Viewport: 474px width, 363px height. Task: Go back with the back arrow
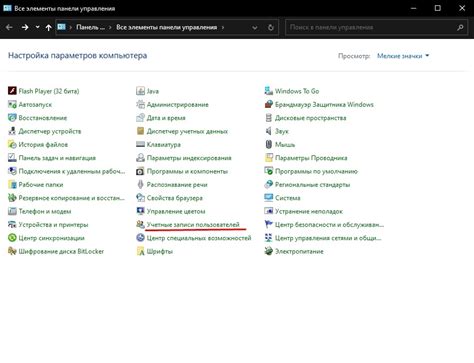point(9,27)
